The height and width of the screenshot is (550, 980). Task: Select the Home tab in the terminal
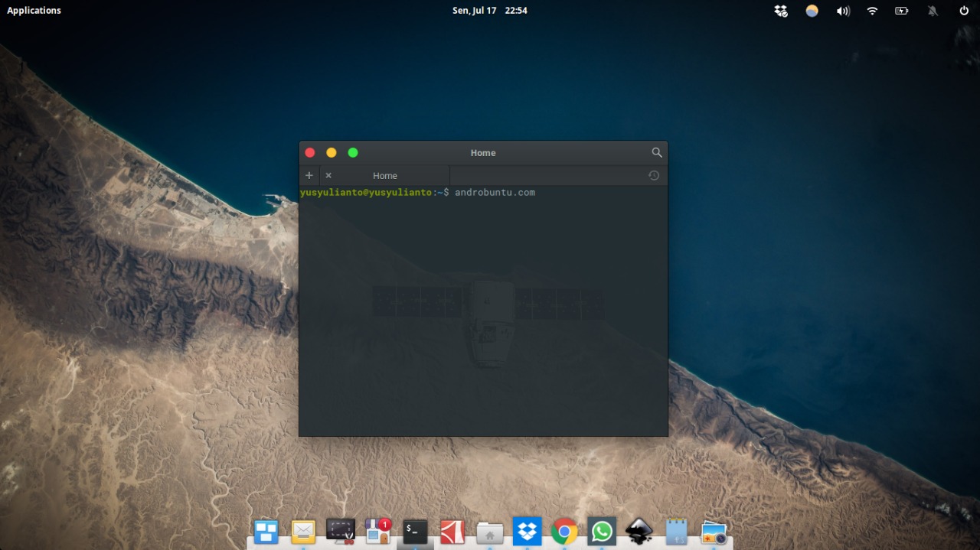[x=385, y=175]
